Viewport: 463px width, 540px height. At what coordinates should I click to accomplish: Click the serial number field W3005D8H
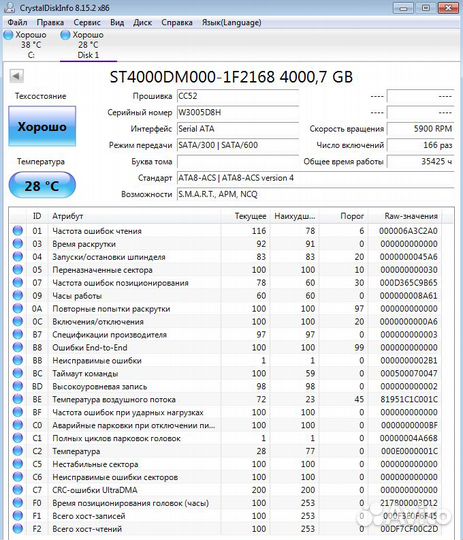click(237, 113)
